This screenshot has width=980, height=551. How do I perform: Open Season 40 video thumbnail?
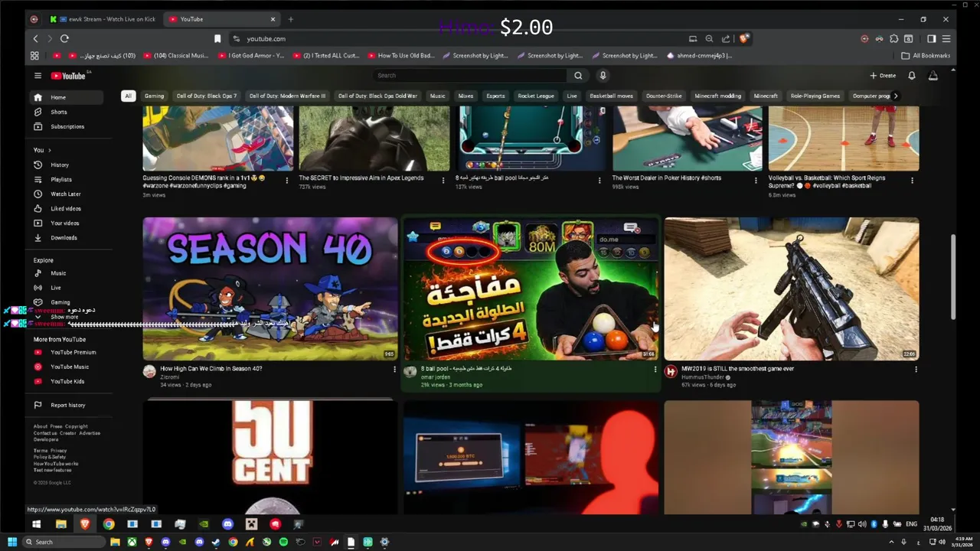(269, 289)
